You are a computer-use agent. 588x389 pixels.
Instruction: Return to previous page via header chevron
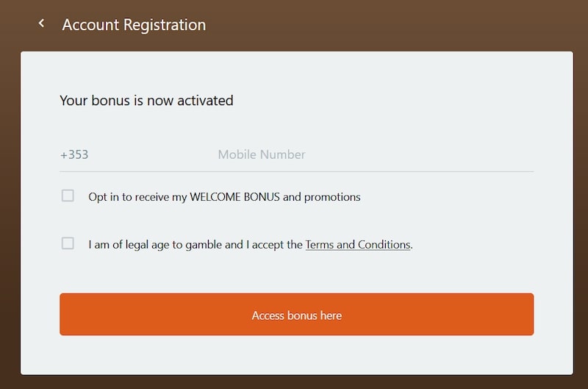click(x=42, y=24)
